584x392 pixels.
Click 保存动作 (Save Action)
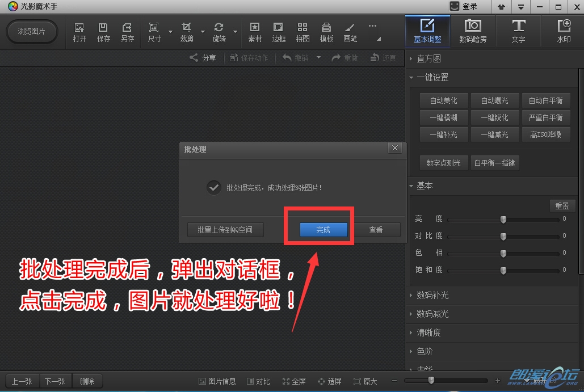(x=249, y=58)
